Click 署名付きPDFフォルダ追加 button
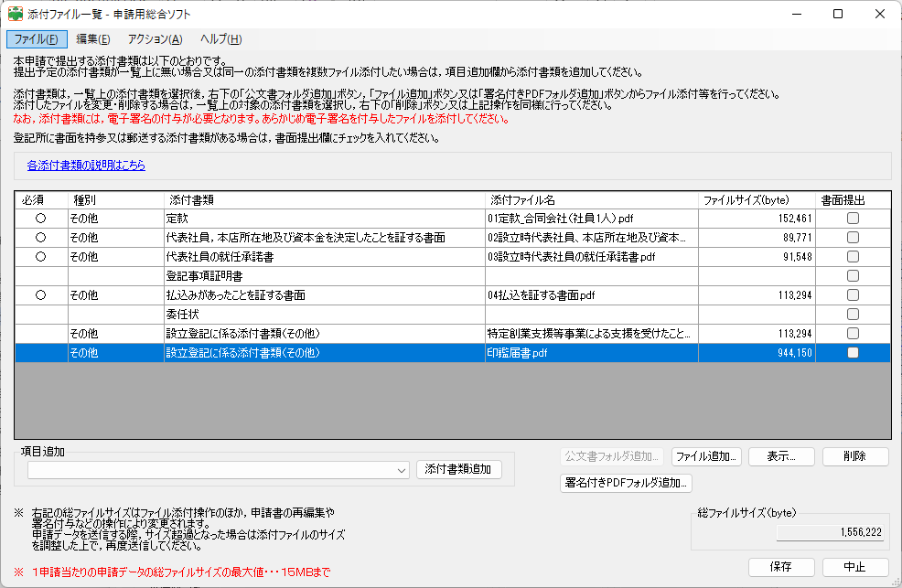 626,483
